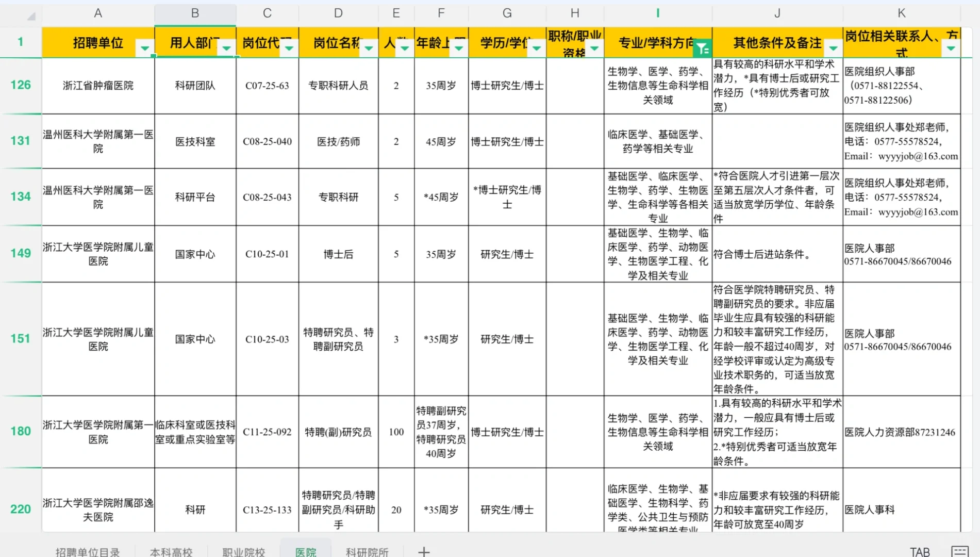Select the 特聘研究员、特聘副研究员 cell
980x557 pixels.
point(338,339)
